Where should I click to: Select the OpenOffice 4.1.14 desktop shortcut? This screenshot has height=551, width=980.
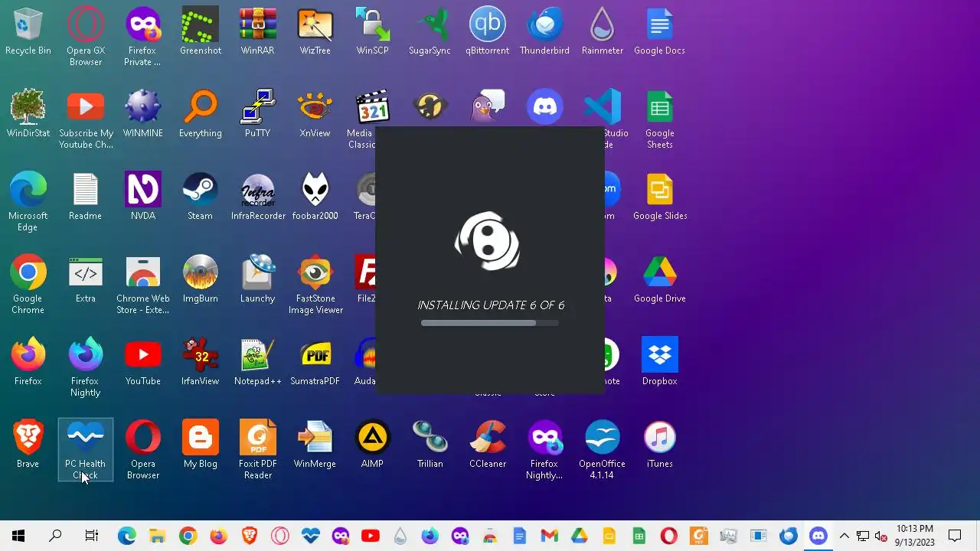(602, 450)
